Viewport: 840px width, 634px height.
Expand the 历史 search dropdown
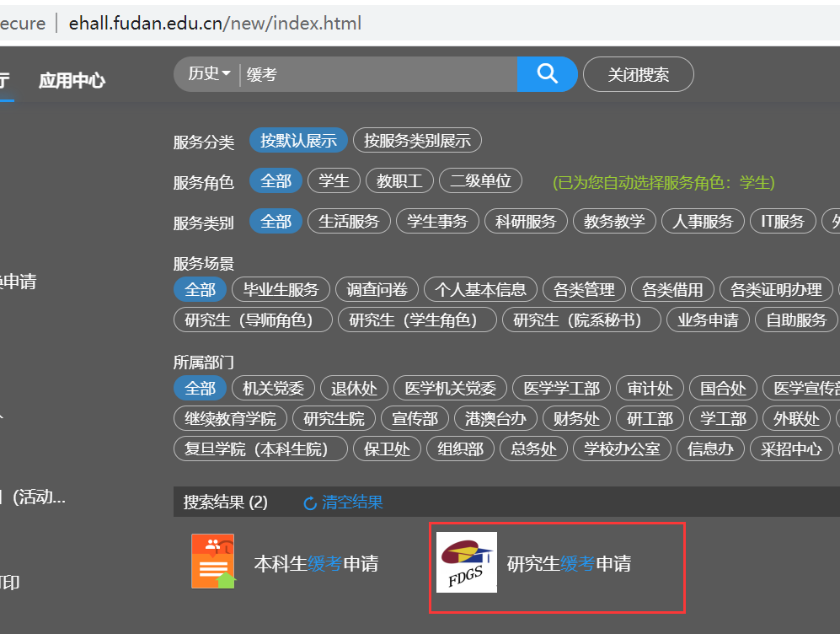click(209, 74)
